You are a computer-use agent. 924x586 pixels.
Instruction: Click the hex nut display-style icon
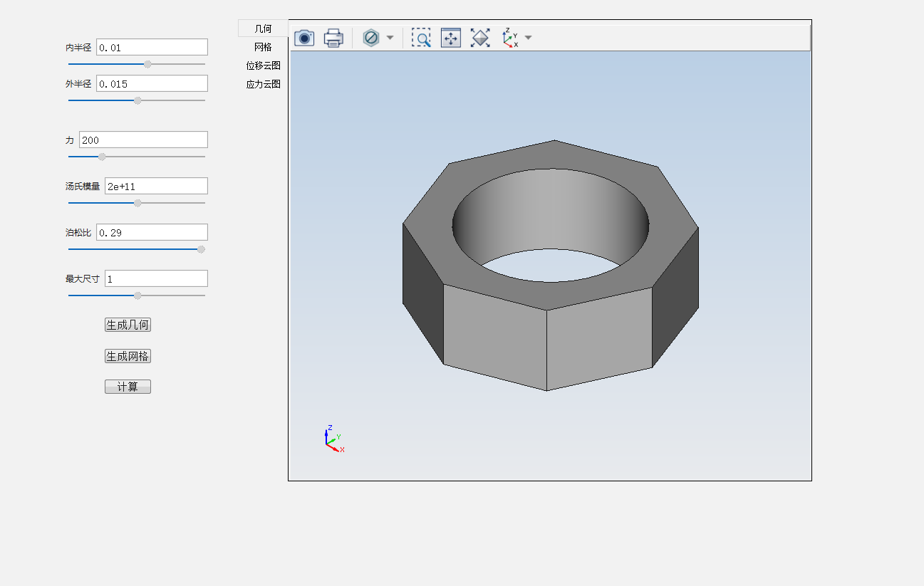(x=371, y=38)
